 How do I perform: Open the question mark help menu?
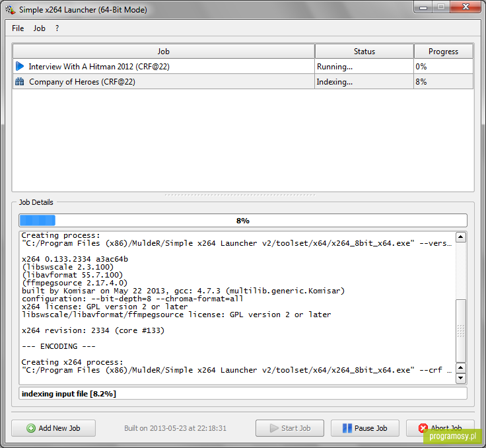coord(57,28)
